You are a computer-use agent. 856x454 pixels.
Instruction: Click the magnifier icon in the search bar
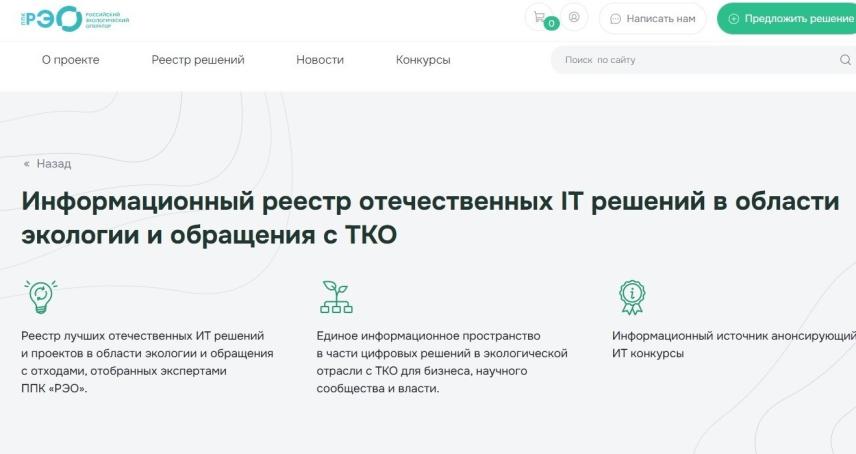pyautogui.click(x=845, y=60)
